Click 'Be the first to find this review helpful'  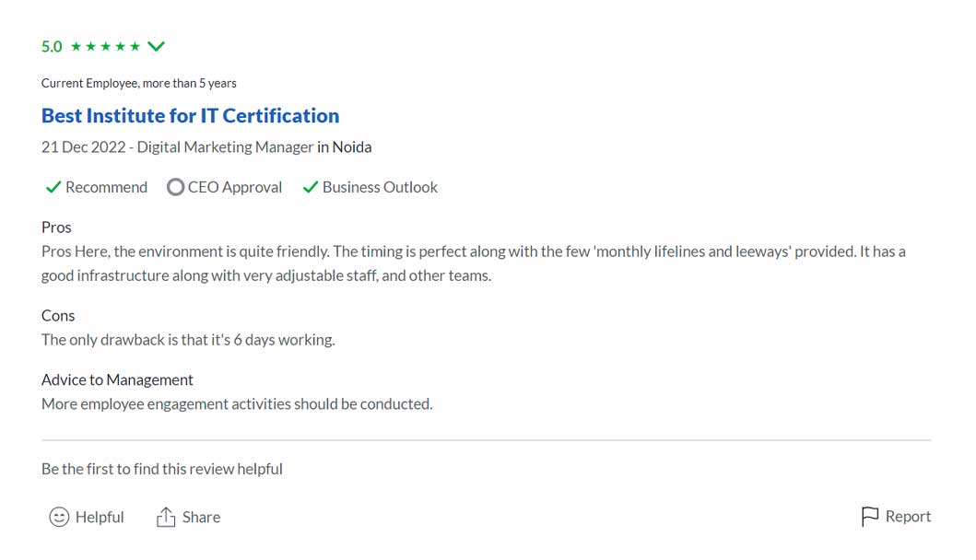pyautogui.click(x=162, y=469)
